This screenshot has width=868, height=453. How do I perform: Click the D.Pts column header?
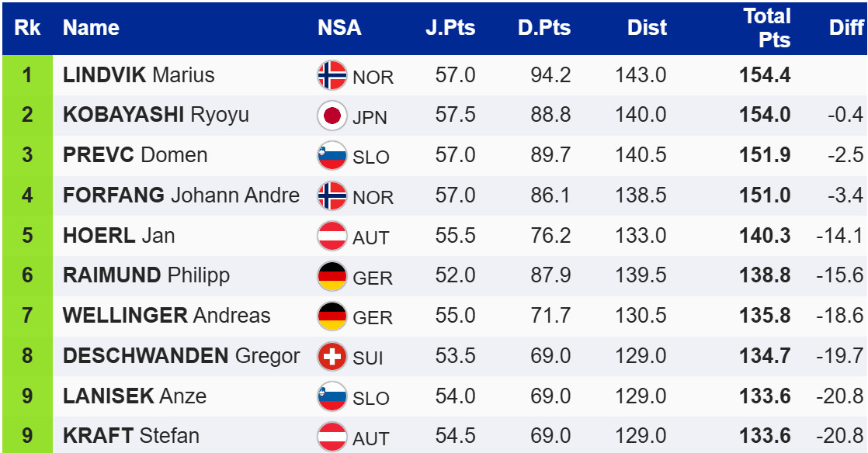pos(544,28)
